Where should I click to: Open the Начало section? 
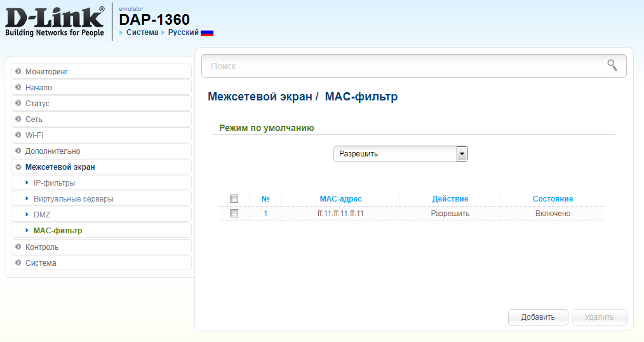click(x=101, y=87)
